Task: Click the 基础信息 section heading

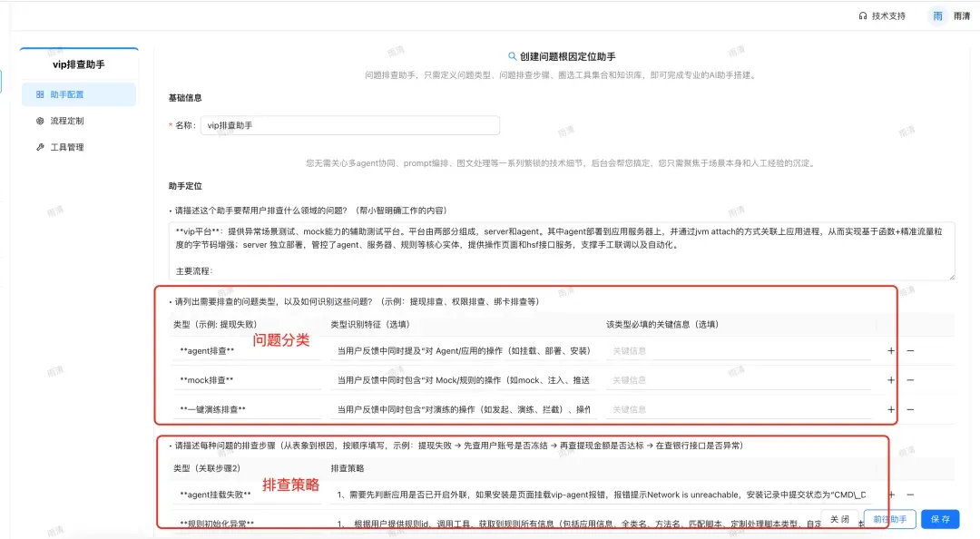Action: point(185,97)
